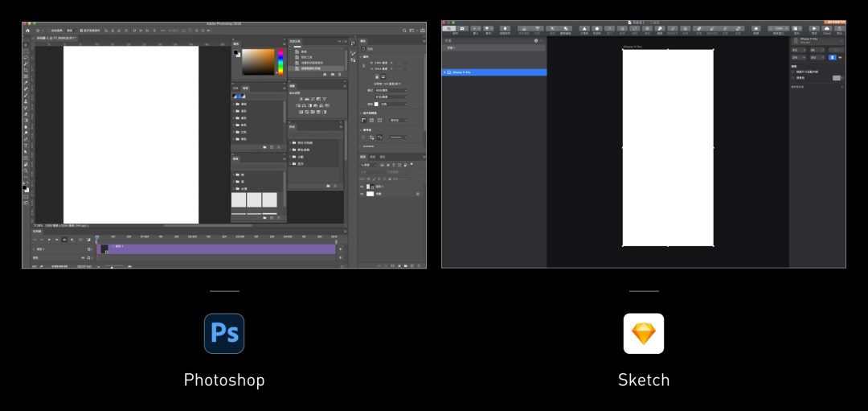This screenshot has height=411, width=868.
Task: Click Sketch polygon shape toolbar icon
Action: 596,28
